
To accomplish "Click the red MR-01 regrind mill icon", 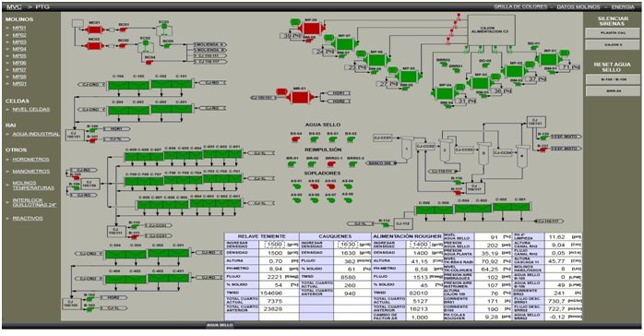I will (300, 98).
